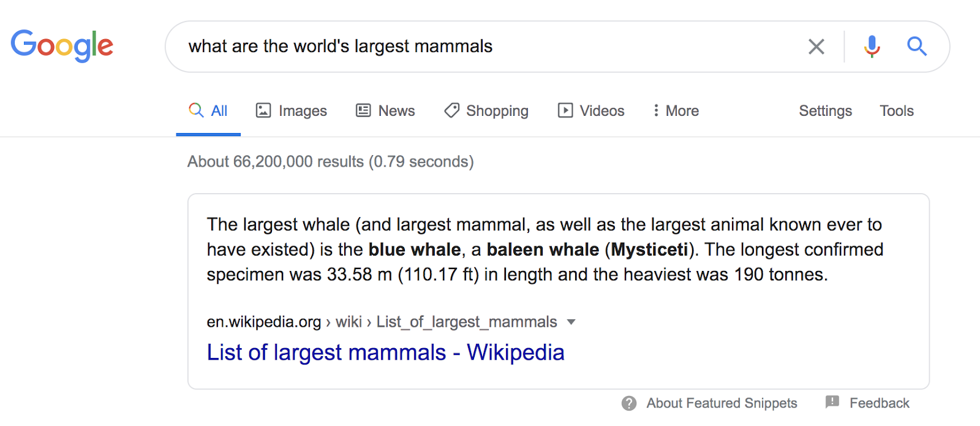Click the Feedback link text
Image resolution: width=980 pixels, height=426 pixels.
click(879, 403)
